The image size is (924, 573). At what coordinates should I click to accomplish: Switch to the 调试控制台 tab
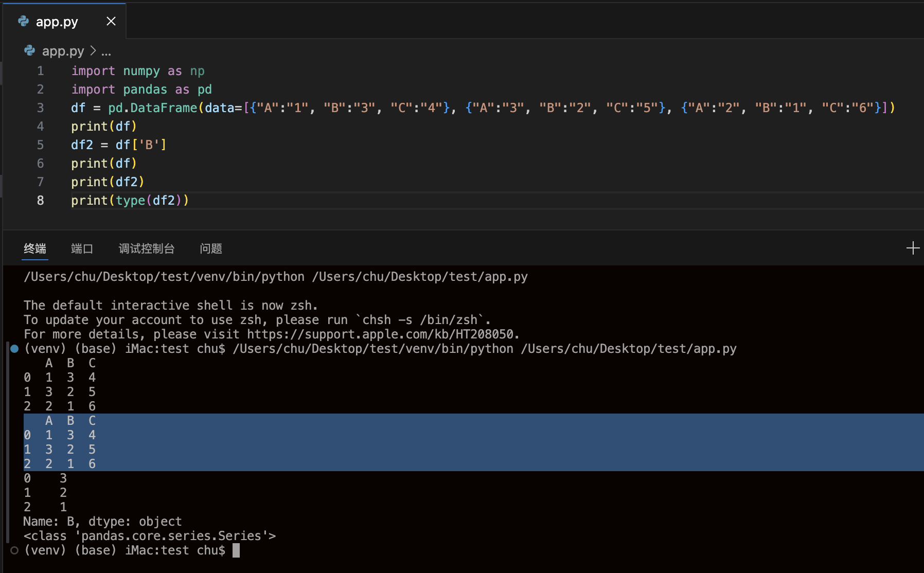tap(147, 249)
